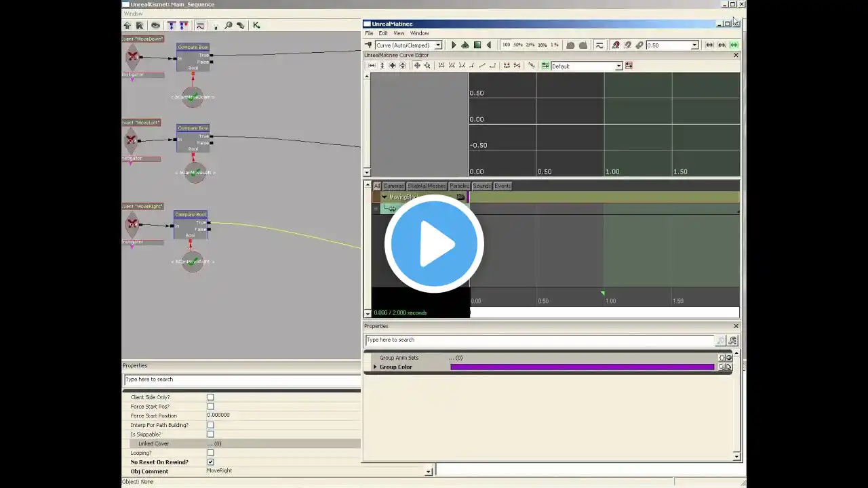Play the Matinee sequence in reverse
The height and width of the screenshot is (488, 868).
[489, 45]
